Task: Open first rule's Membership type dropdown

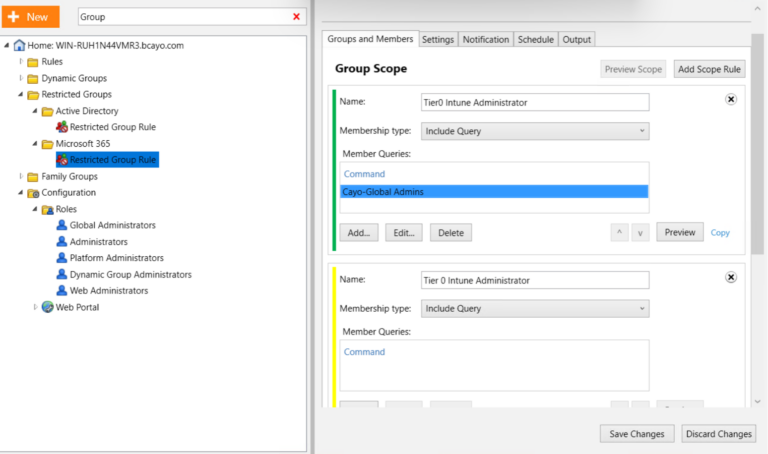Action: (x=535, y=131)
